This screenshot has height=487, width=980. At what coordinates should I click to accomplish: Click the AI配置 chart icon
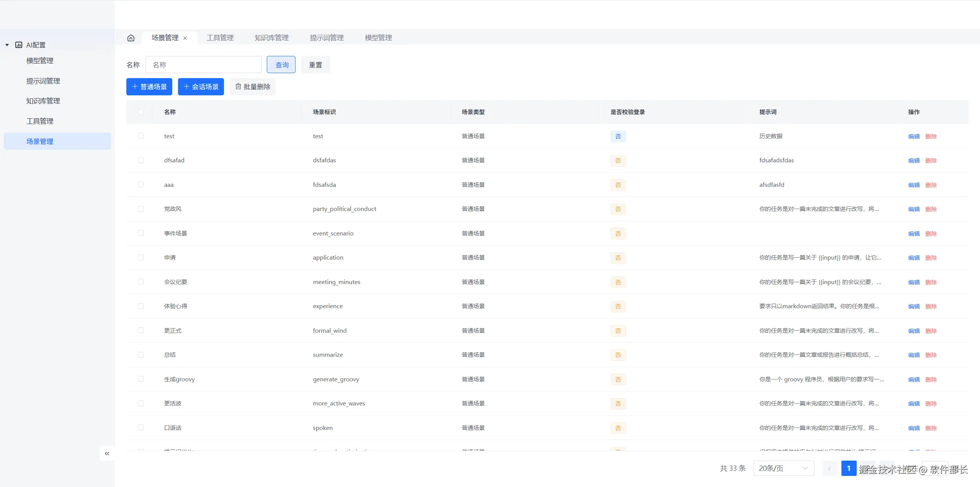pos(19,45)
